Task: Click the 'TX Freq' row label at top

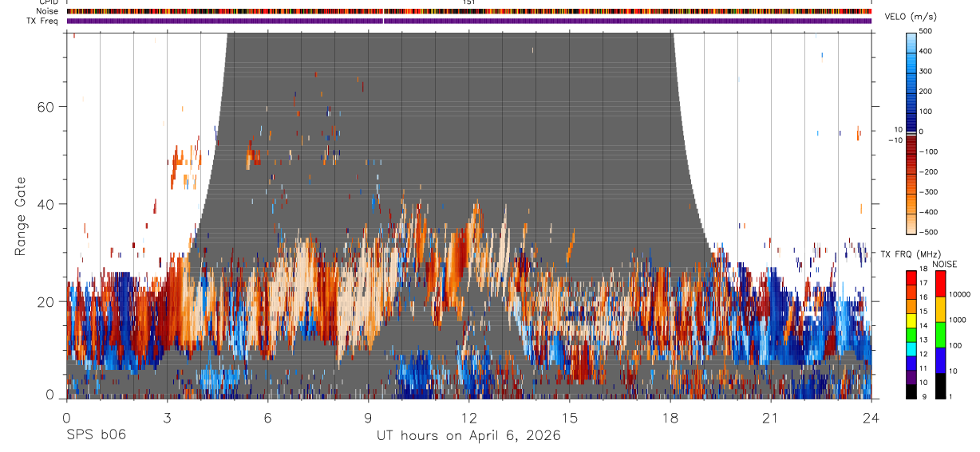Action: (x=43, y=21)
